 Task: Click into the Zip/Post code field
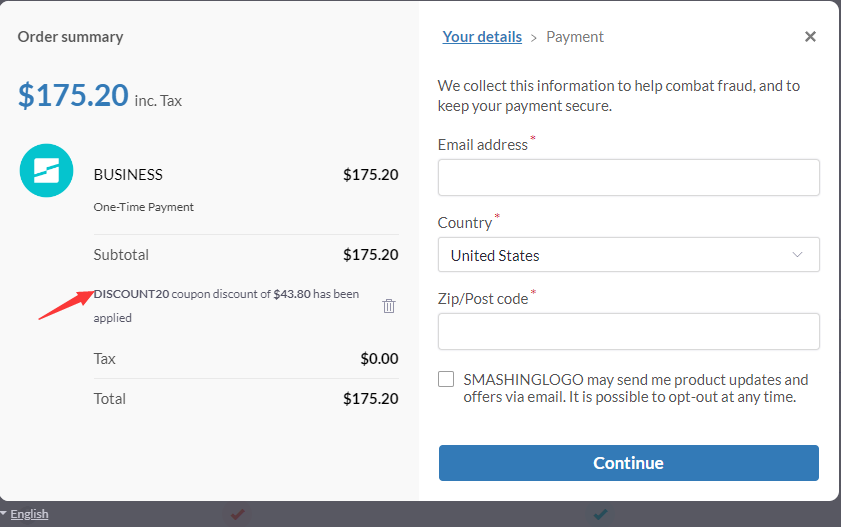click(628, 331)
